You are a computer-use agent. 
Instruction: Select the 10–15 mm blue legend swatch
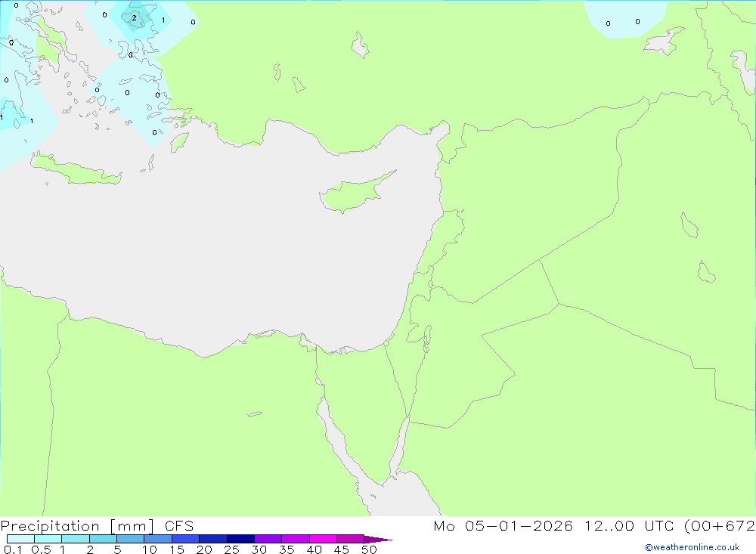(158, 539)
